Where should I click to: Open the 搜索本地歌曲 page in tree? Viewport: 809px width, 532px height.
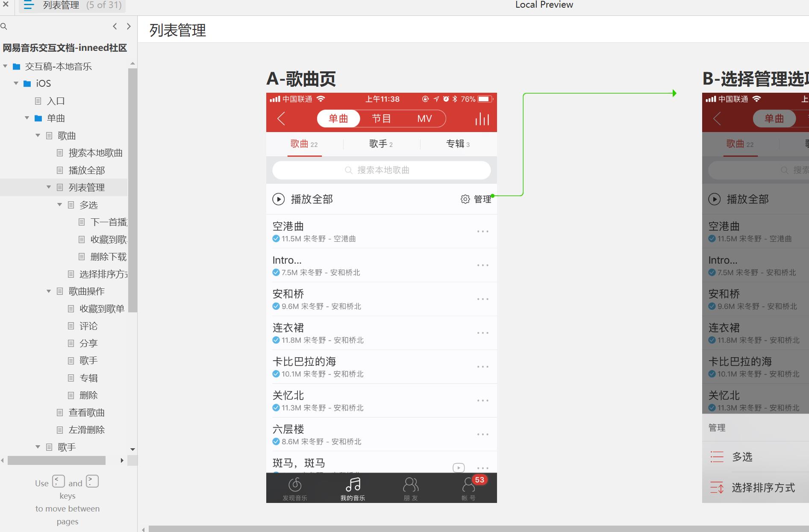pos(95,153)
